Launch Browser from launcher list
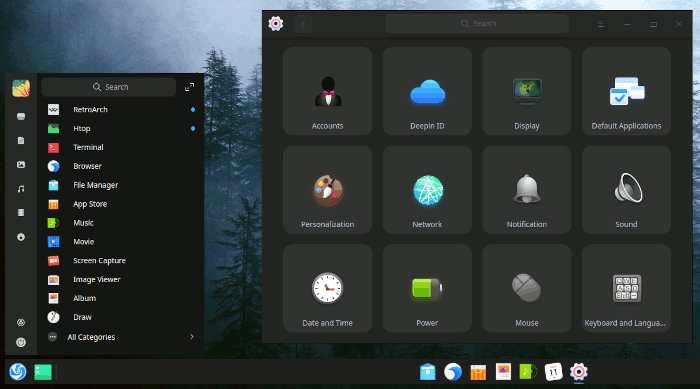 (x=121, y=166)
